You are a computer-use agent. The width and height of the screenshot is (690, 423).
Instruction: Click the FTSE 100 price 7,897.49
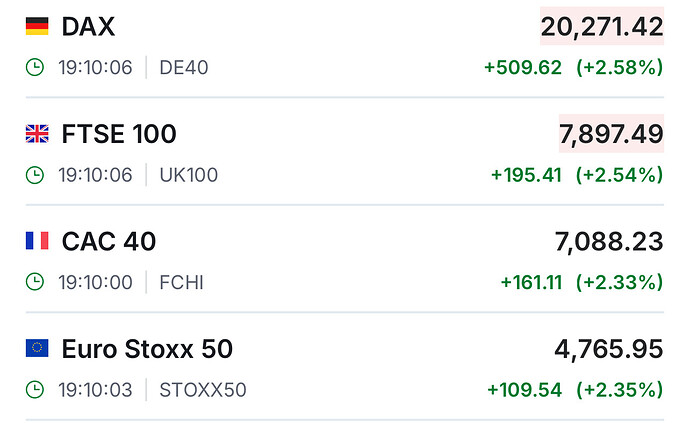click(x=611, y=134)
